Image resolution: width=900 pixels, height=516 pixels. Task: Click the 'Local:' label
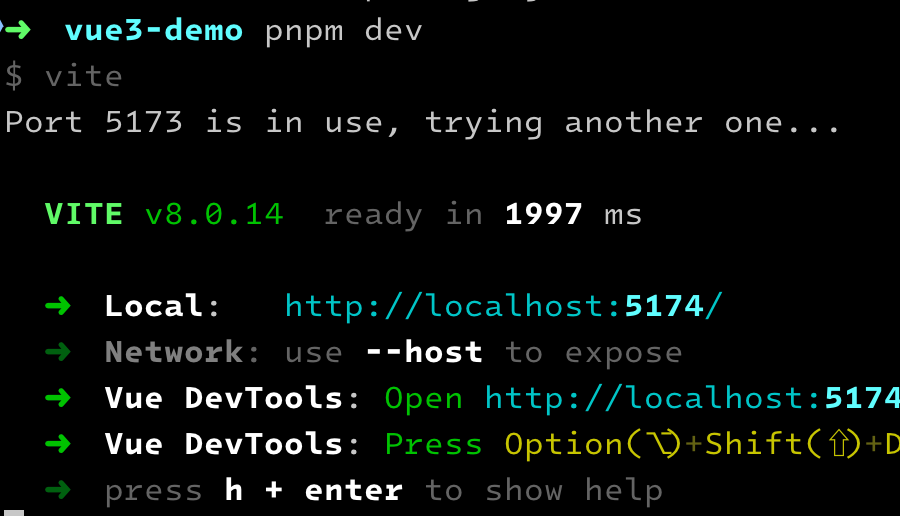[x=162, y=306]
